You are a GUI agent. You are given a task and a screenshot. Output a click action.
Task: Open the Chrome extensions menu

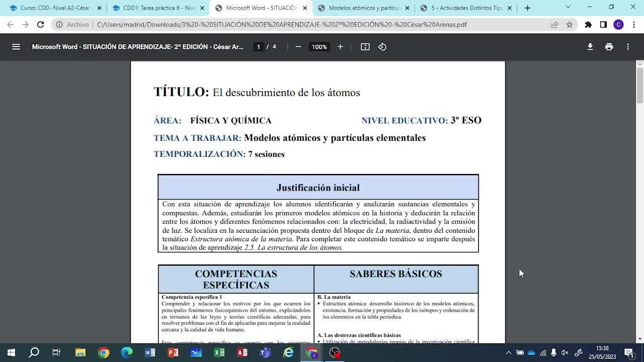point(588,25)
